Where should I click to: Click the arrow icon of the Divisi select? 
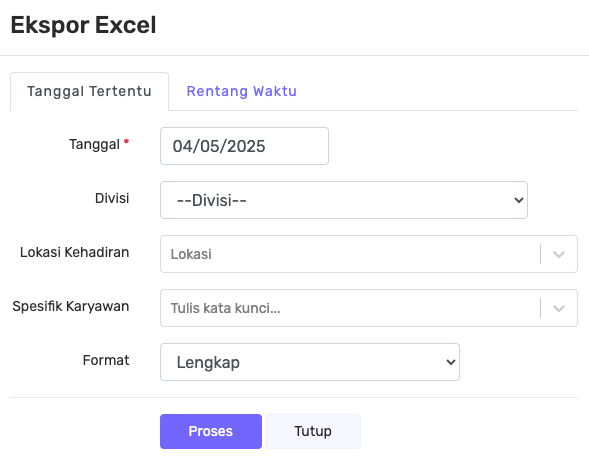point(519,200)
